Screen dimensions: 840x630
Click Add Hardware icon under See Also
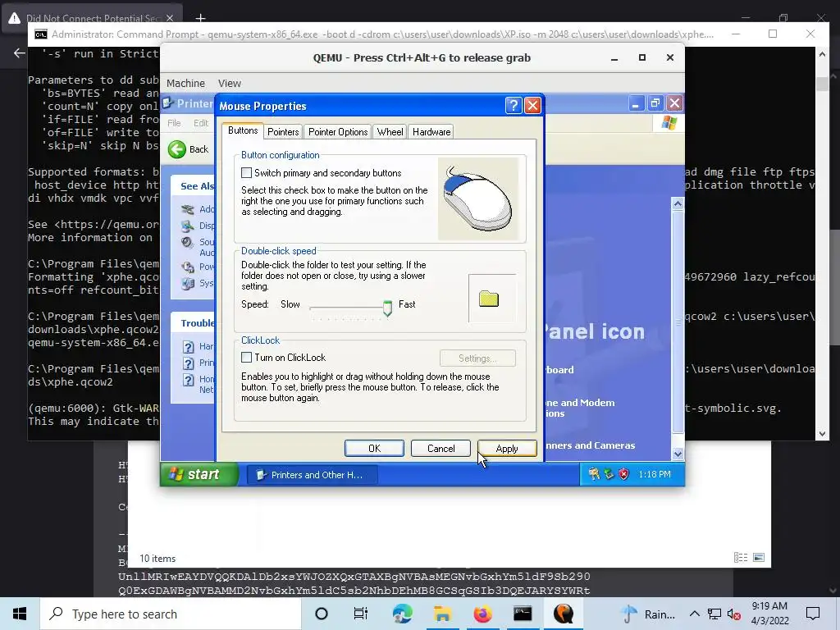(x=188, y=209)
